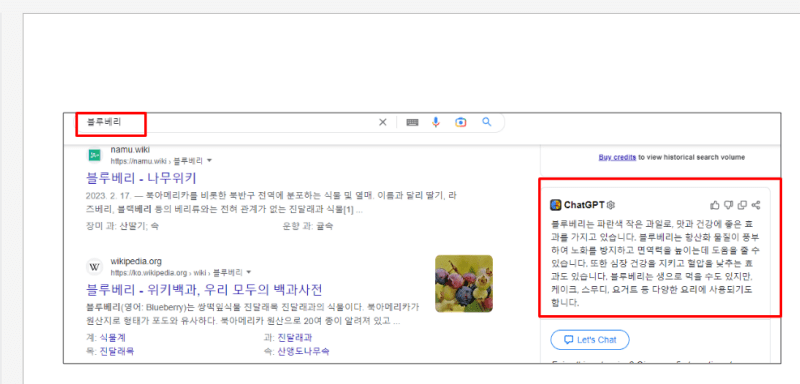The width and height of the screenshot is (800, 384).
Task: Click the namu.wiki site name
Action: (x=130, y=150)
